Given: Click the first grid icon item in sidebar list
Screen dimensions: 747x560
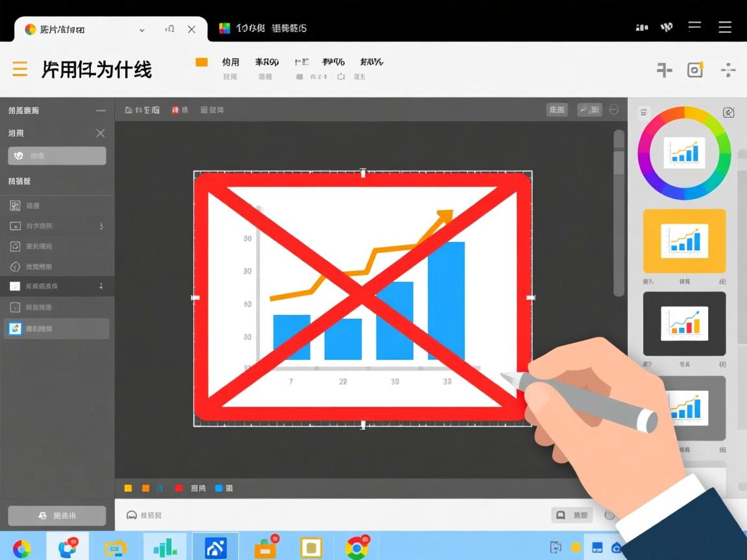Looking at the screenshot, I should click(16, 205).
